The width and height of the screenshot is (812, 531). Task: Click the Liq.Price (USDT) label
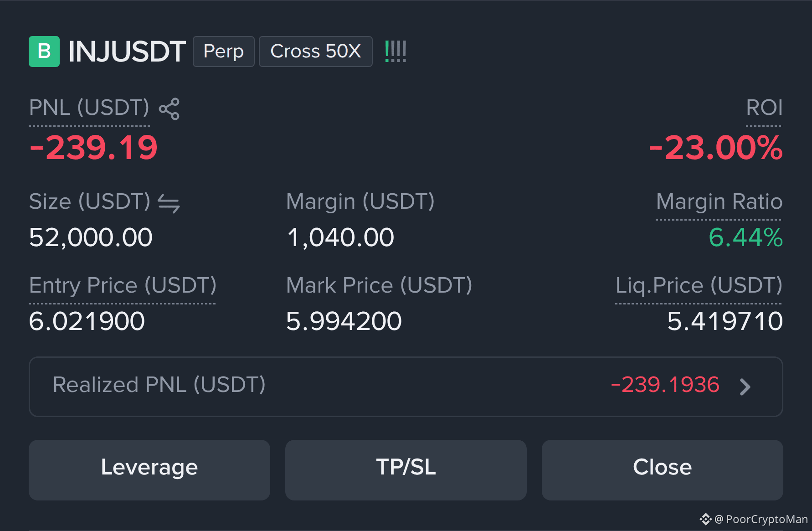(699, 286)
